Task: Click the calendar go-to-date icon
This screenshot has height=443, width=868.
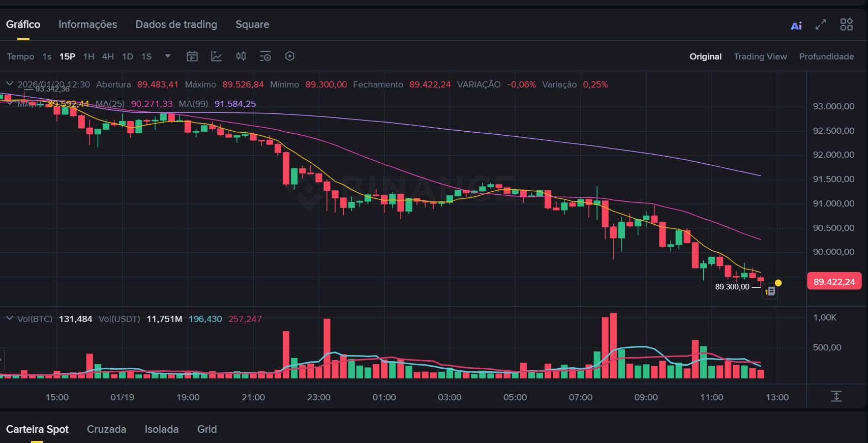Action: pyautogui.click(x=192, y=56)
